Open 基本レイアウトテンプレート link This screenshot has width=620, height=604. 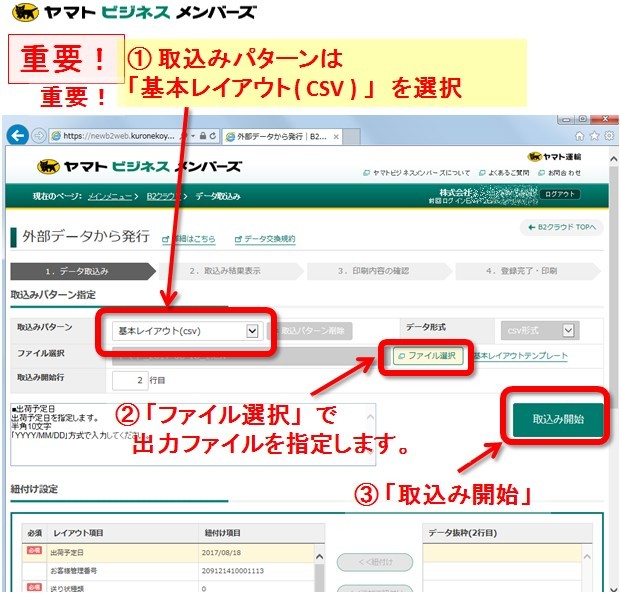coord(521,356)
